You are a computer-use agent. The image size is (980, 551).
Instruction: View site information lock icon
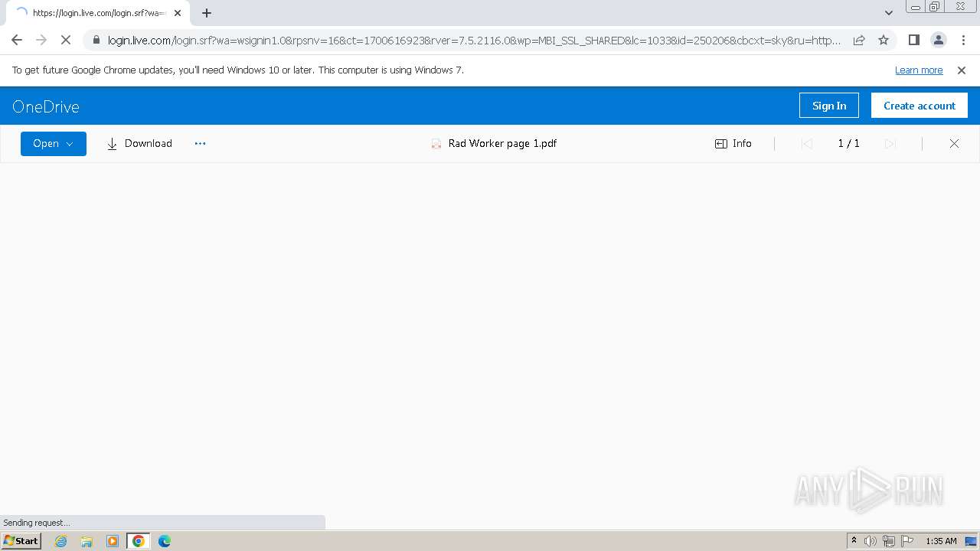point(96,40)
